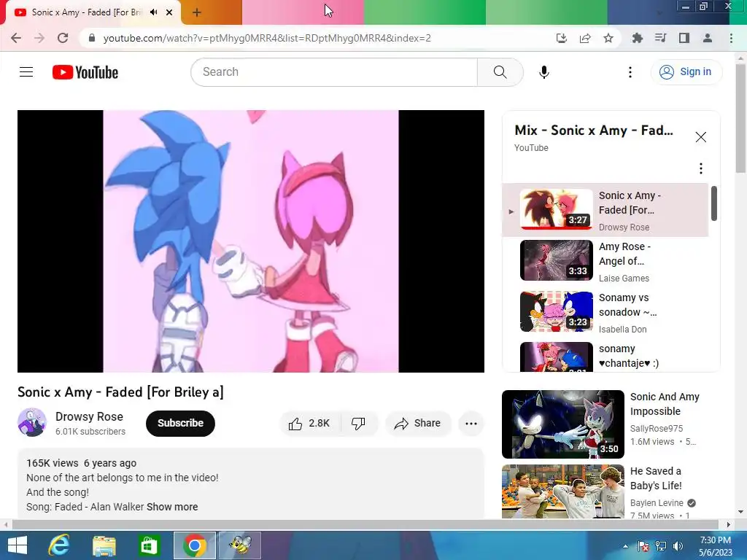Open the Windows Start button
This screenshot has height=560, width=747.
[18, 545]
